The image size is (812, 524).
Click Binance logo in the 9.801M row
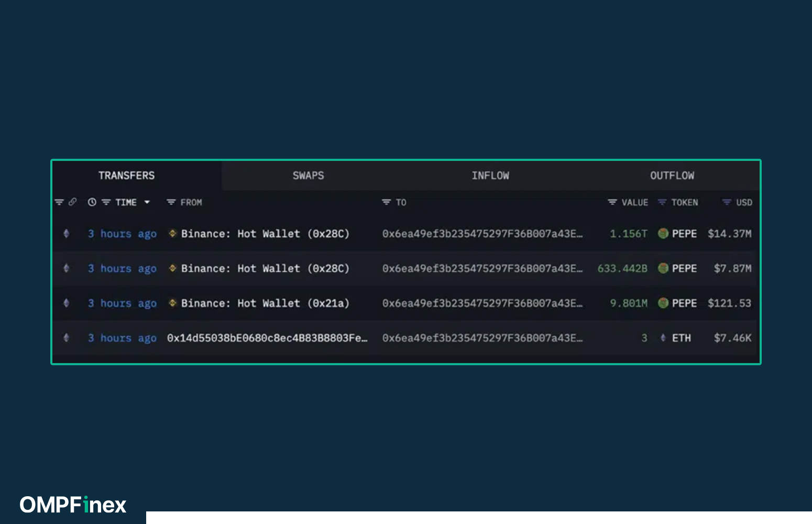[172, 303]
